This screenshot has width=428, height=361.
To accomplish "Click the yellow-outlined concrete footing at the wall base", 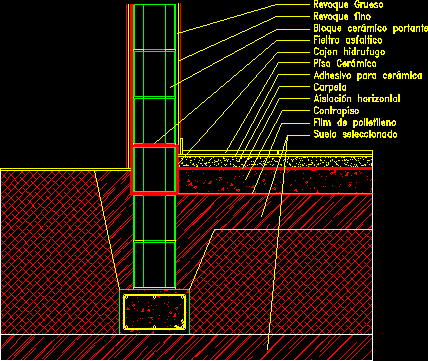I will coord(154,312).
